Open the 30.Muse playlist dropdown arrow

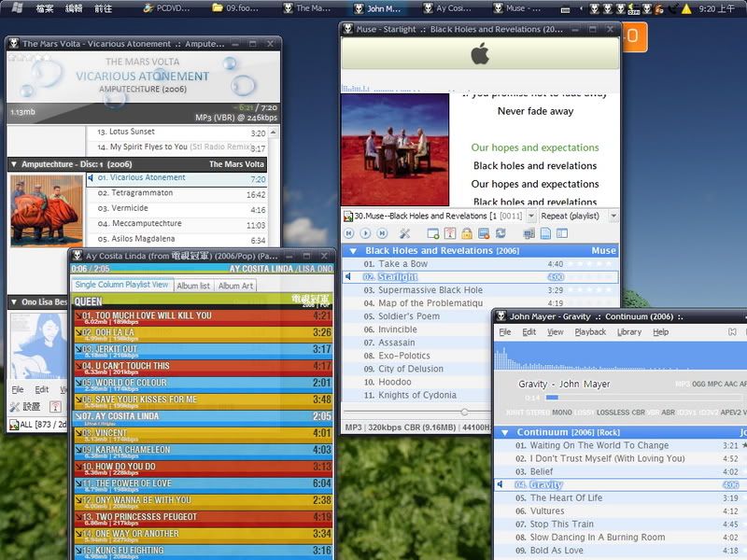[x=531, y=217]
